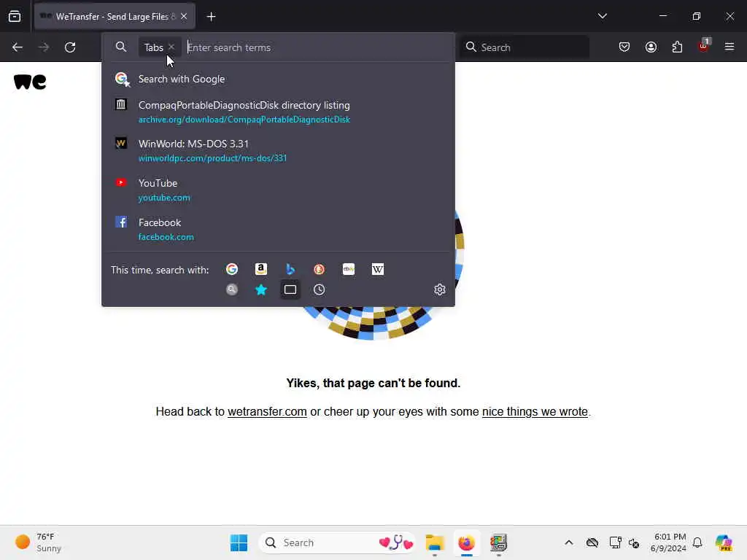Click the WeTransfer 'we' logo
The height and width of the screenshot is (560, 747).
pyautogui.click(x=30, y=82)
